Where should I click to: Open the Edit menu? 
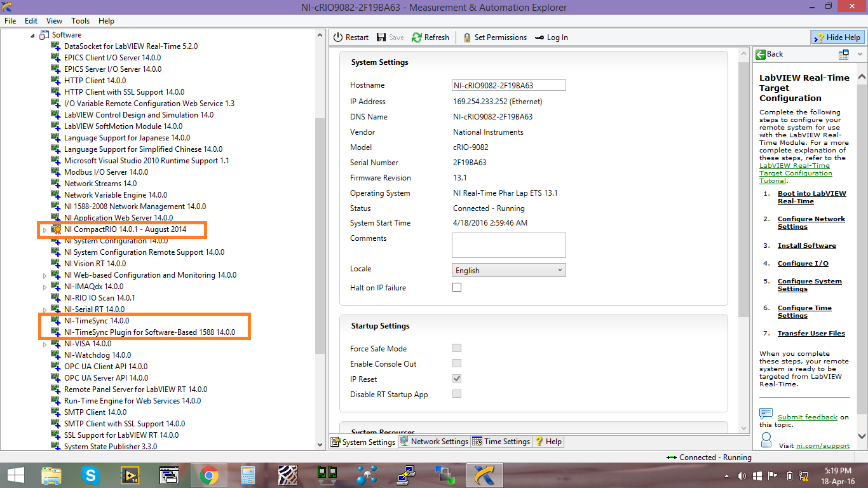(x=31, y=21)
